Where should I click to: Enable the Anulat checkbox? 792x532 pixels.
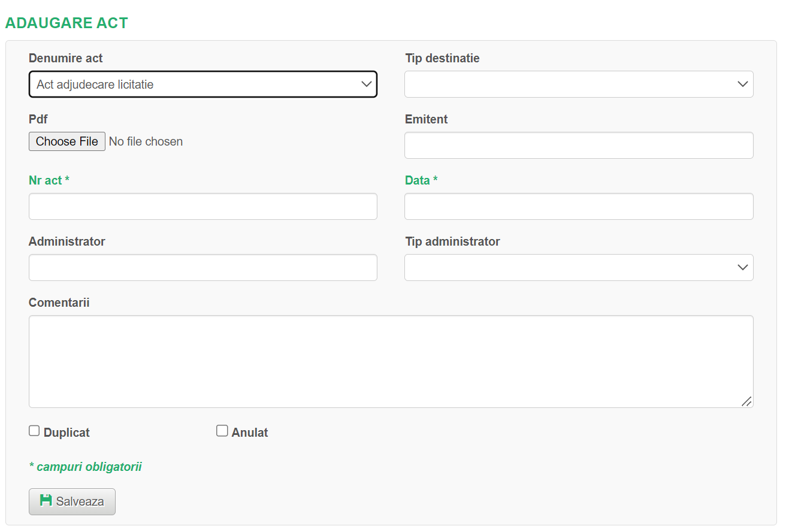click(x=222, y=431)
